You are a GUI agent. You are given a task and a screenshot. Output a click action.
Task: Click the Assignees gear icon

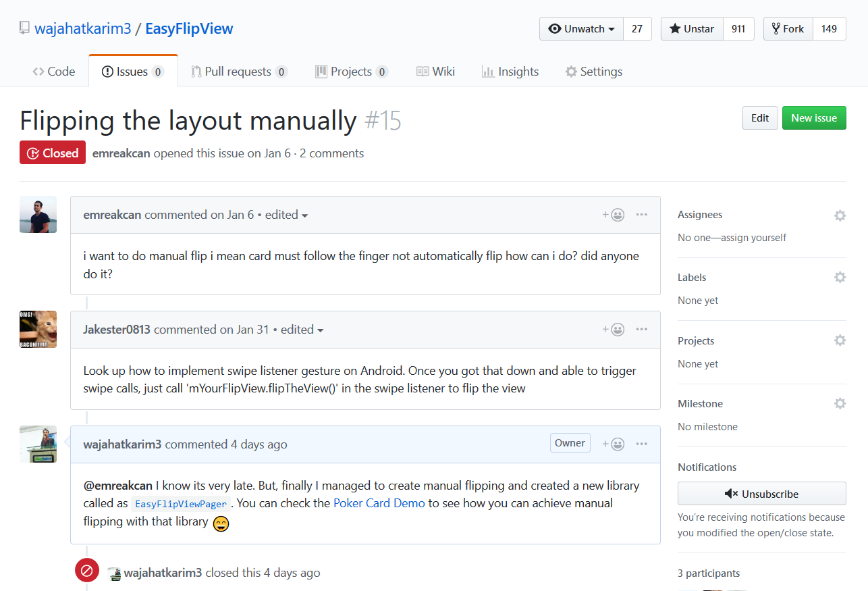tap(840, 215)
